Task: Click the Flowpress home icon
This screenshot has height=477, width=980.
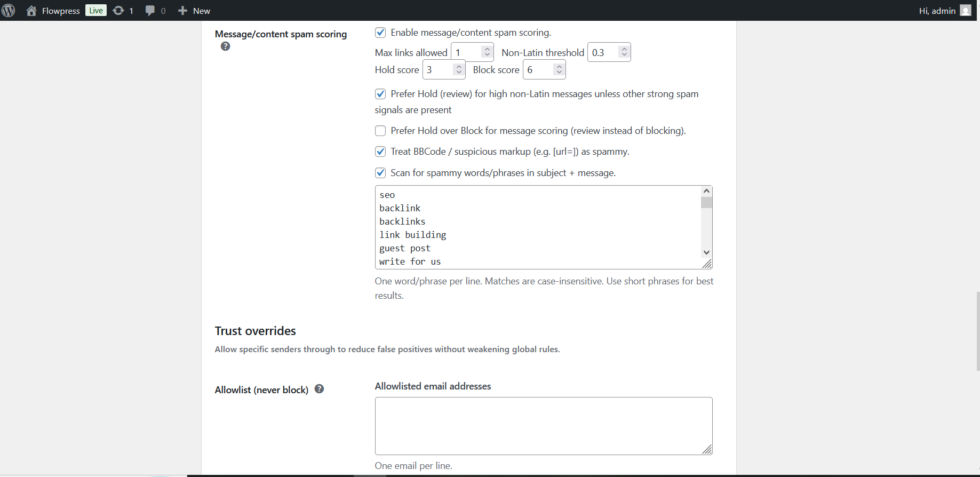Action: tap(31, 11)
